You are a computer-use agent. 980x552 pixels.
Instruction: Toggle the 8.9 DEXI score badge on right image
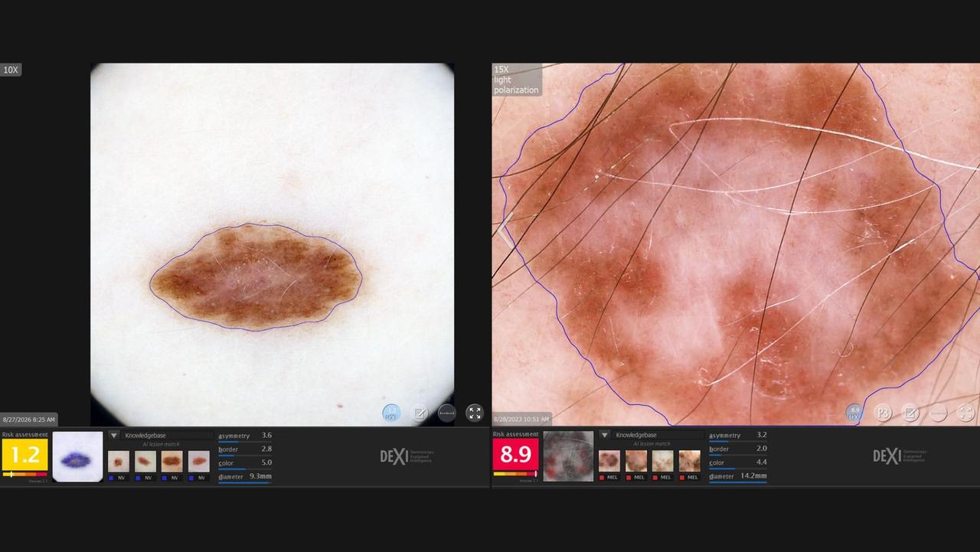coord(854,413)
